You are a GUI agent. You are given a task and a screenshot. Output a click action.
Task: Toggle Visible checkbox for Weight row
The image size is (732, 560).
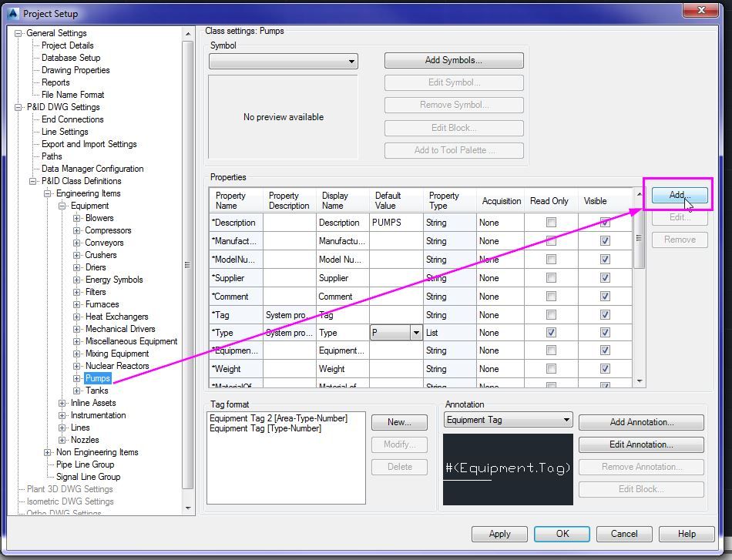pyautogui.click(x=605, y=369)
